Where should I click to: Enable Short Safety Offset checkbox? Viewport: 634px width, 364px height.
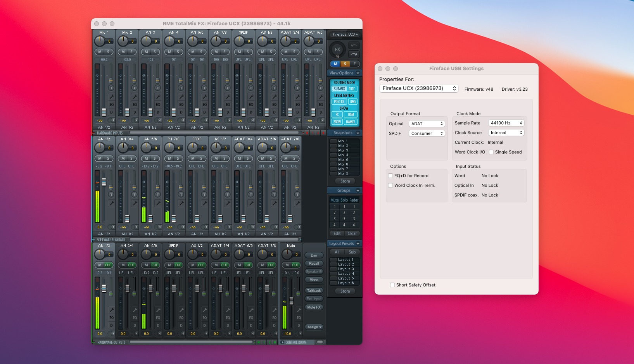[x=392, y=285]
